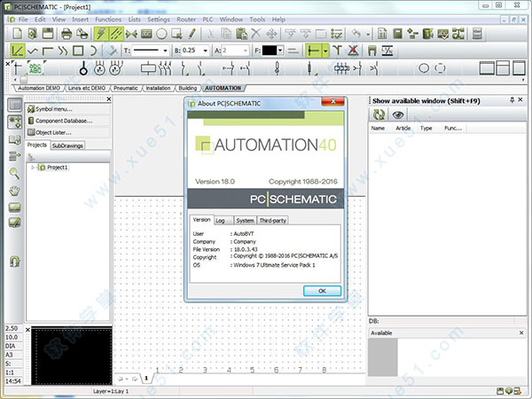The height and width of the screenshot is (399, 532).
Task: Open dropdown arrow next to Undo
Action: coord(368,34)
